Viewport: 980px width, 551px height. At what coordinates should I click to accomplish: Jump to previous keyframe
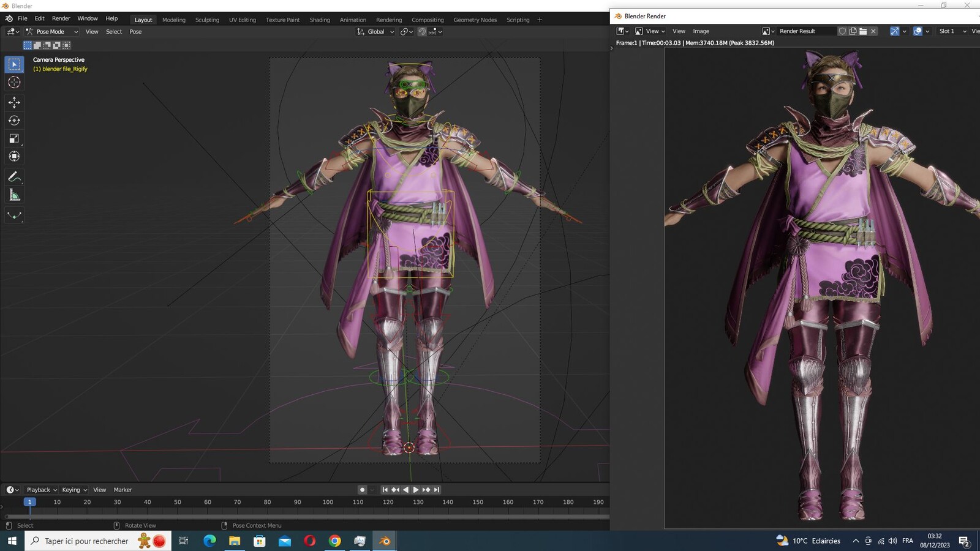[x=395, y=490]
